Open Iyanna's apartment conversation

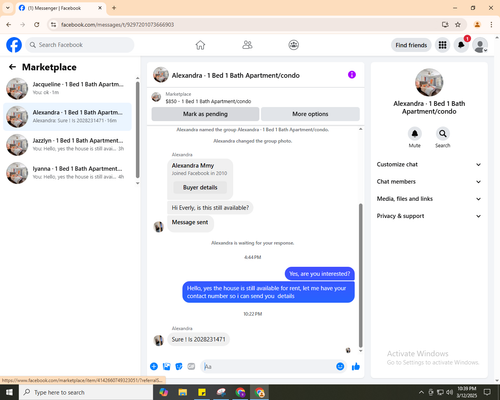tap(67, 173)
